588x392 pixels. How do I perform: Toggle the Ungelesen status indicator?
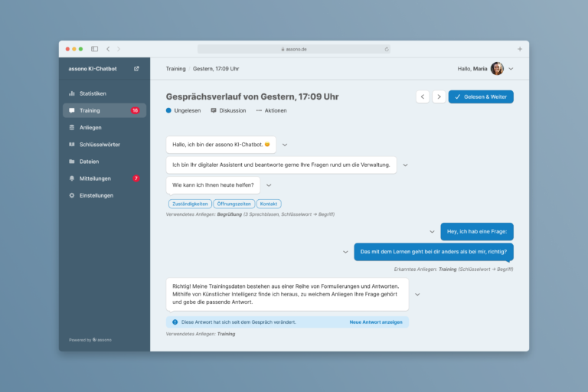(x=168, y=110)
